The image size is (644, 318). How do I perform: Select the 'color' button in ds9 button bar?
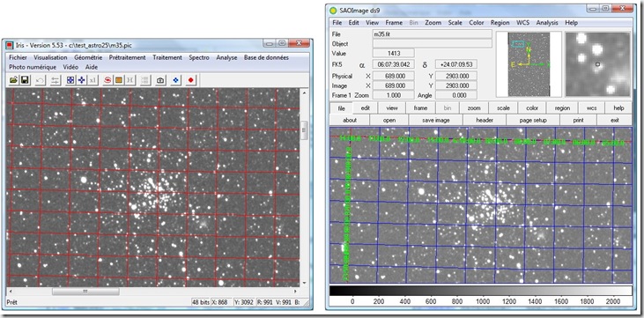pyautogui.click(x=532, y=108)
